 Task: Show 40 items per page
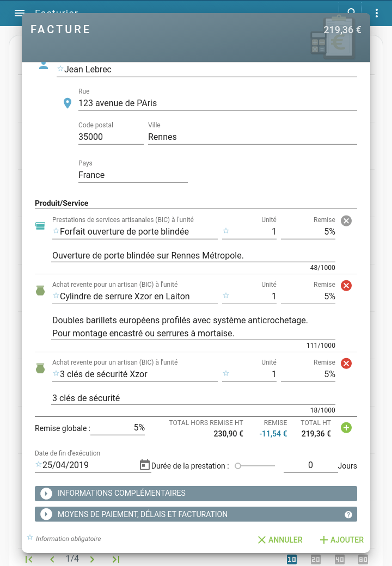coord(339,559)
